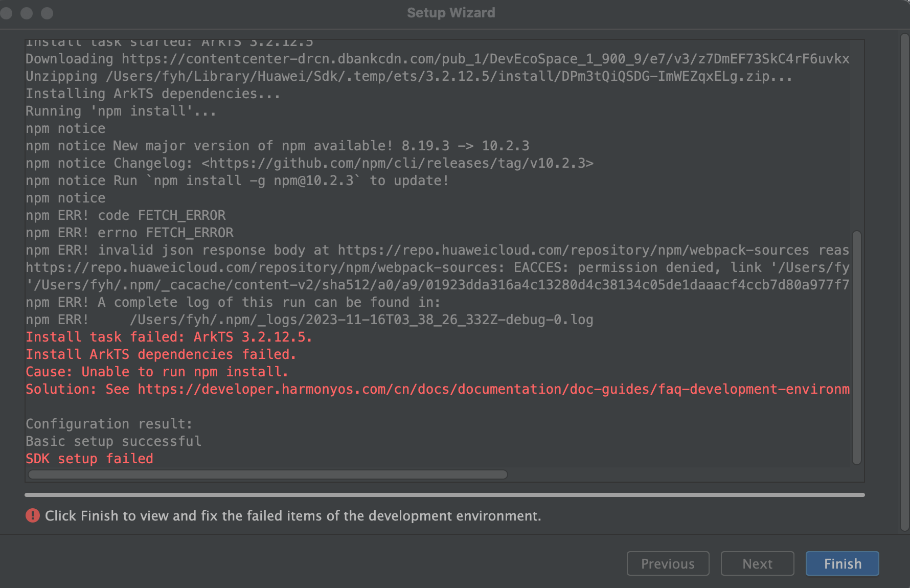The image size is (910, 588).
Task: Click the disabled Previous button
Action: coord(668,563)
